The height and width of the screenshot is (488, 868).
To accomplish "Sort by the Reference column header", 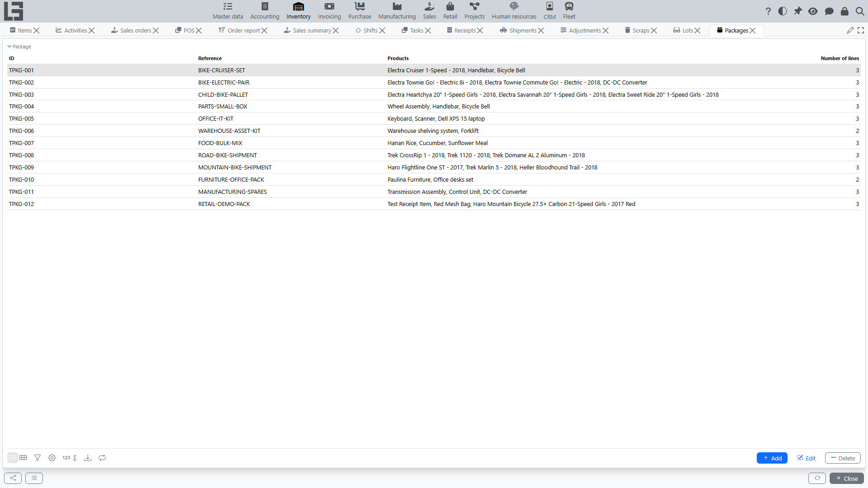I will (x=210, y=58).
